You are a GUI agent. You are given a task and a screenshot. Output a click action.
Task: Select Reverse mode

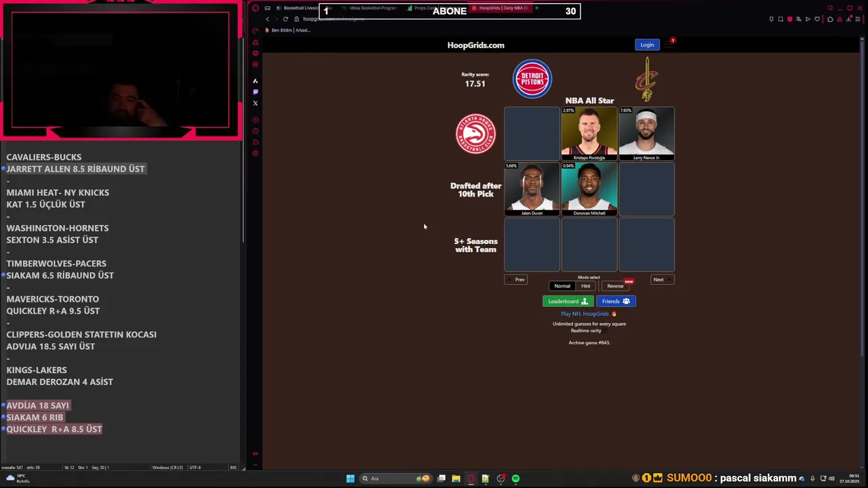(x=615, y=286)
